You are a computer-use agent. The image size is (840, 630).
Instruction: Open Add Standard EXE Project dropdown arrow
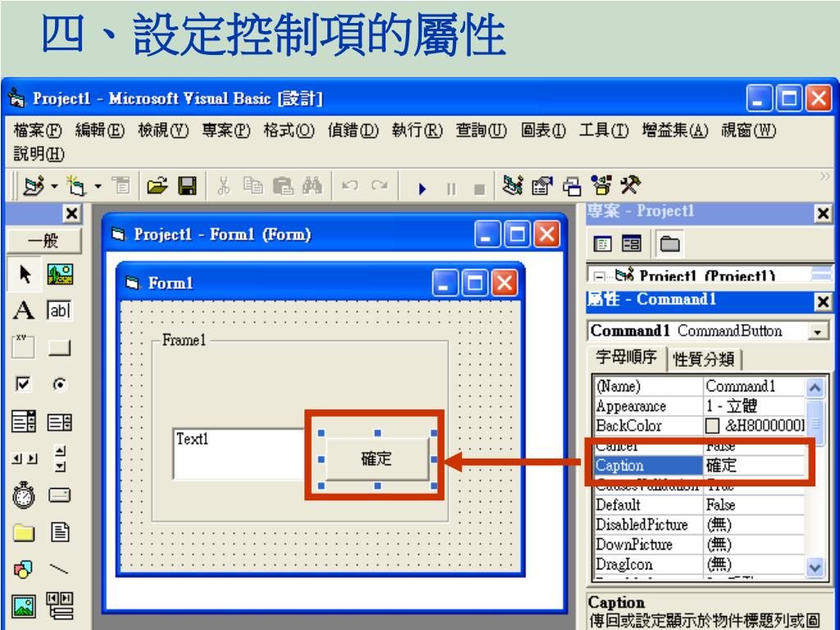click(x=55, y=186)
